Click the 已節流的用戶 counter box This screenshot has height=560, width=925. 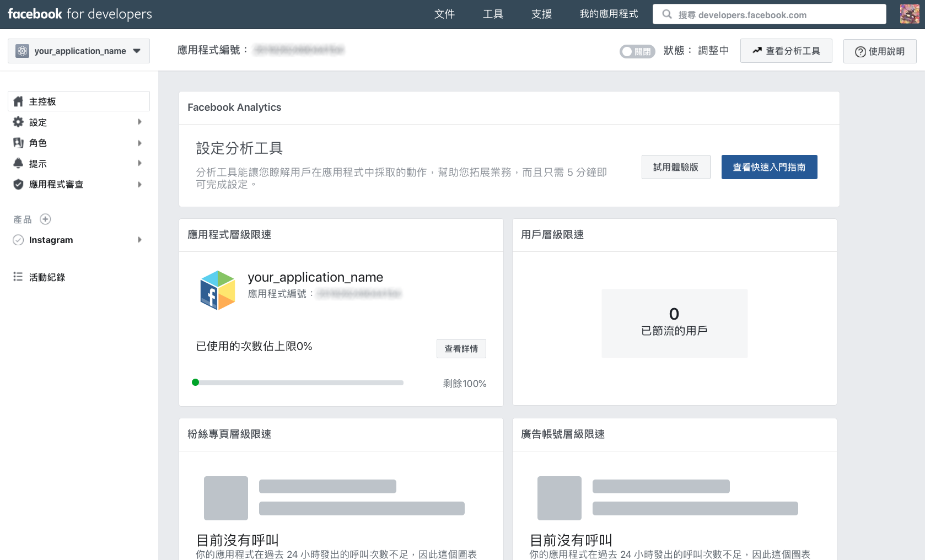coord(674,324)
